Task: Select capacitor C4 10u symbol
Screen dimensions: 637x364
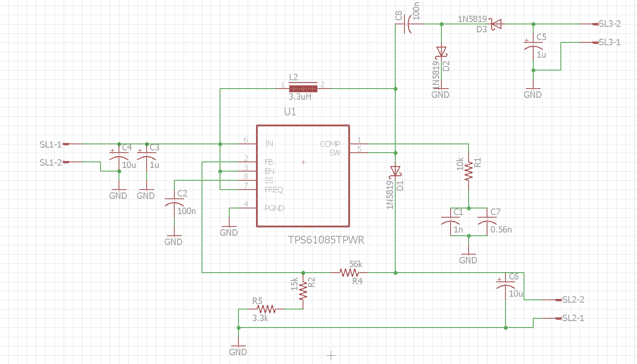Action: tap(119, 155)
